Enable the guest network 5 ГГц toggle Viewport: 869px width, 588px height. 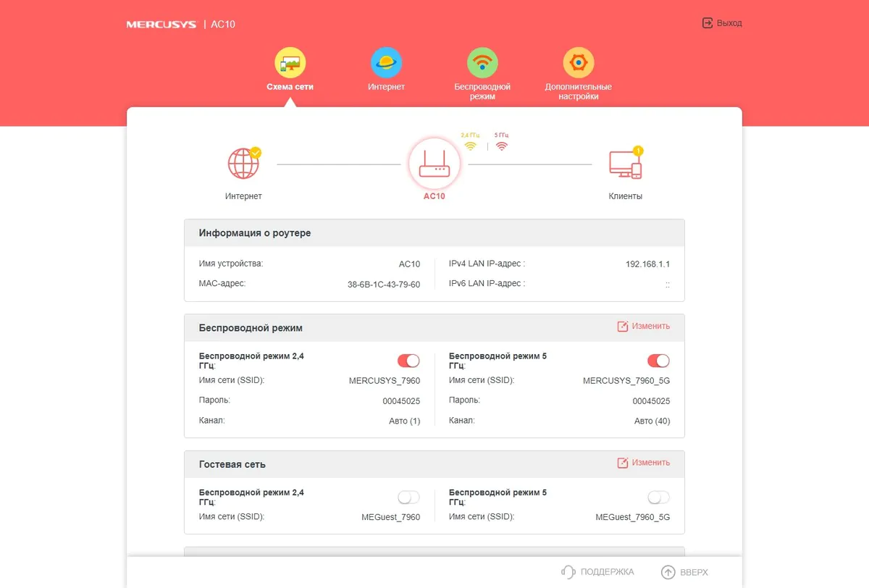(658, 497)
